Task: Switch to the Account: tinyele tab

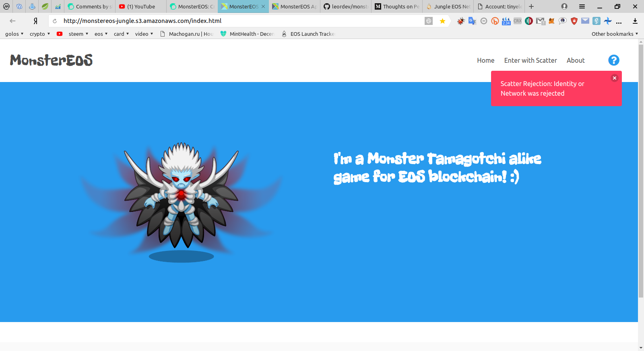Action: tap(499, 6)
